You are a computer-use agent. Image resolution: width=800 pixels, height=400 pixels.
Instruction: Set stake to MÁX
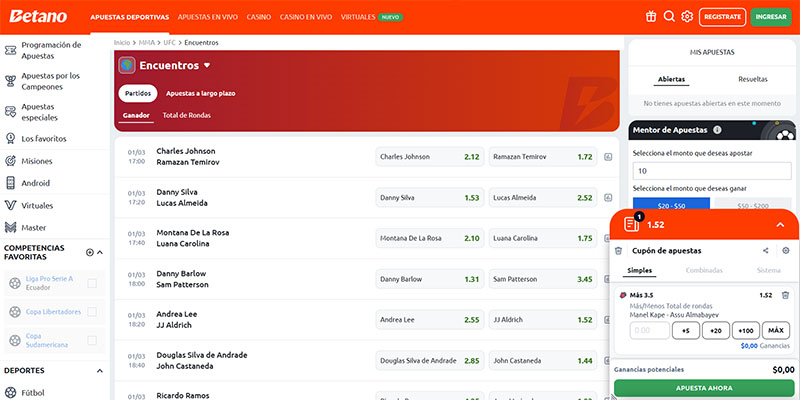click(776, 331)
